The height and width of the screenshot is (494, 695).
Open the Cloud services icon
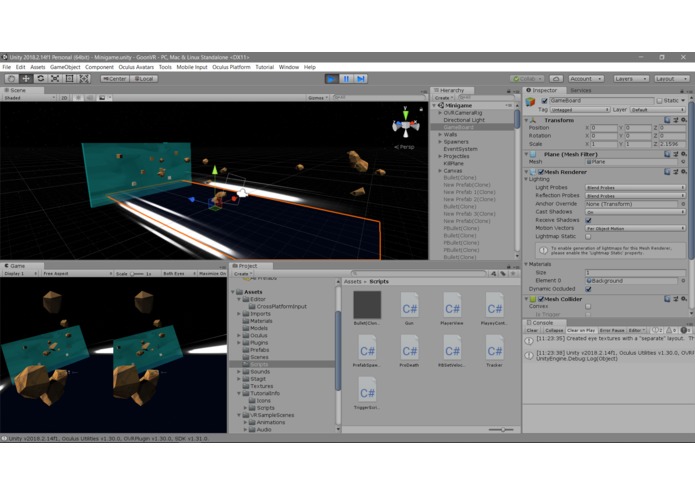click(556, 79)
